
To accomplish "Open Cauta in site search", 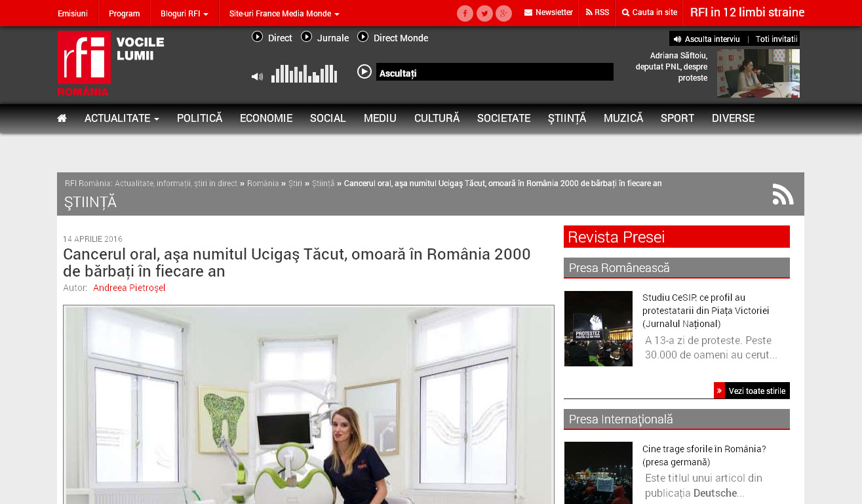I will click(649, 12).
